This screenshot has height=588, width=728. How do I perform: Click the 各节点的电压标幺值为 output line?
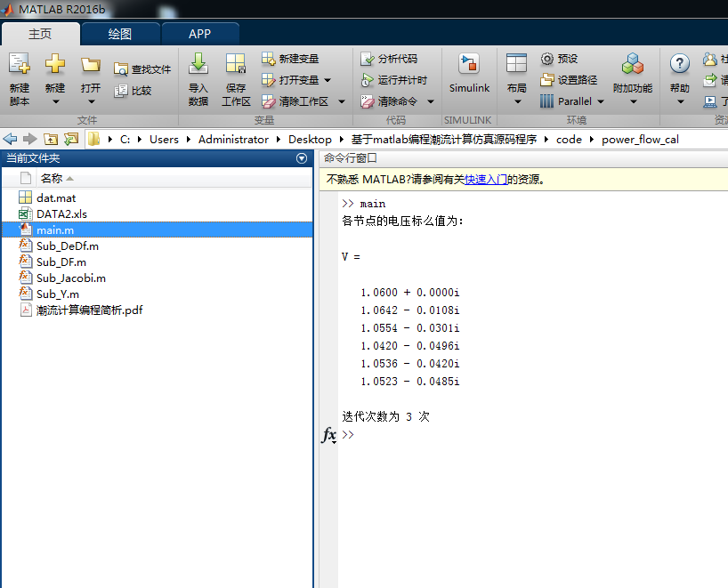(x=402, y=221)
